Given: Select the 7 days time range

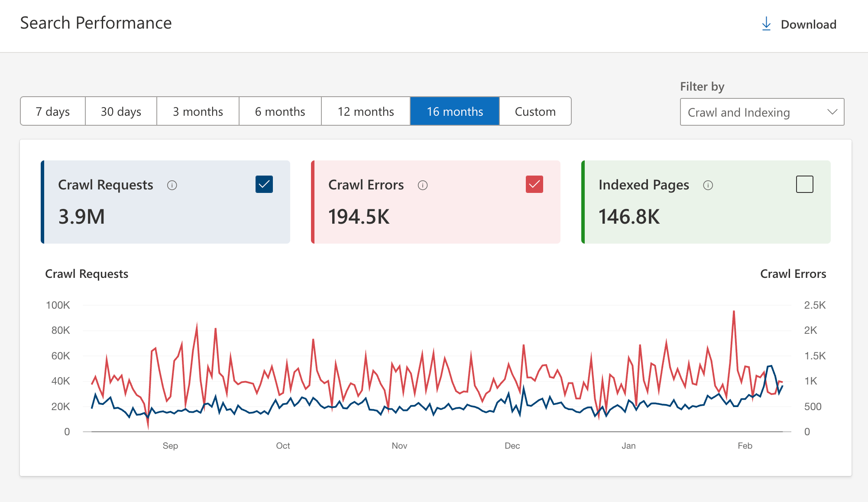Looking at the screenshot, I should point(52,111).
